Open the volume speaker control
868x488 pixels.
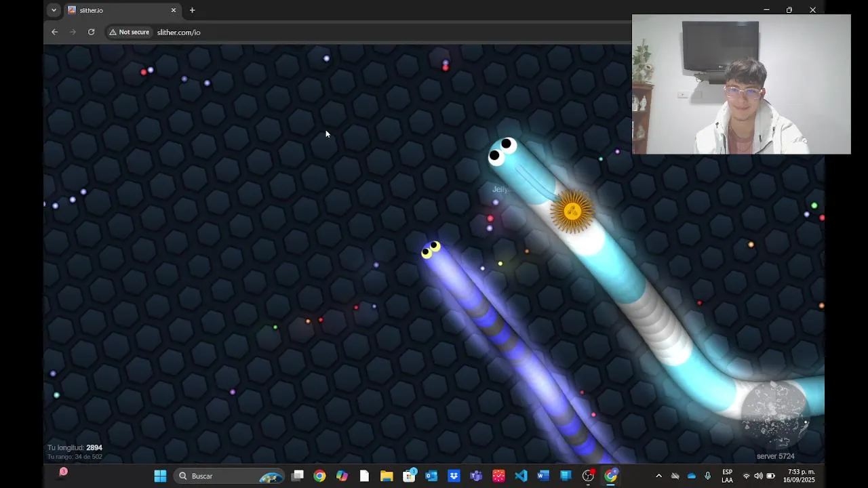758,476
